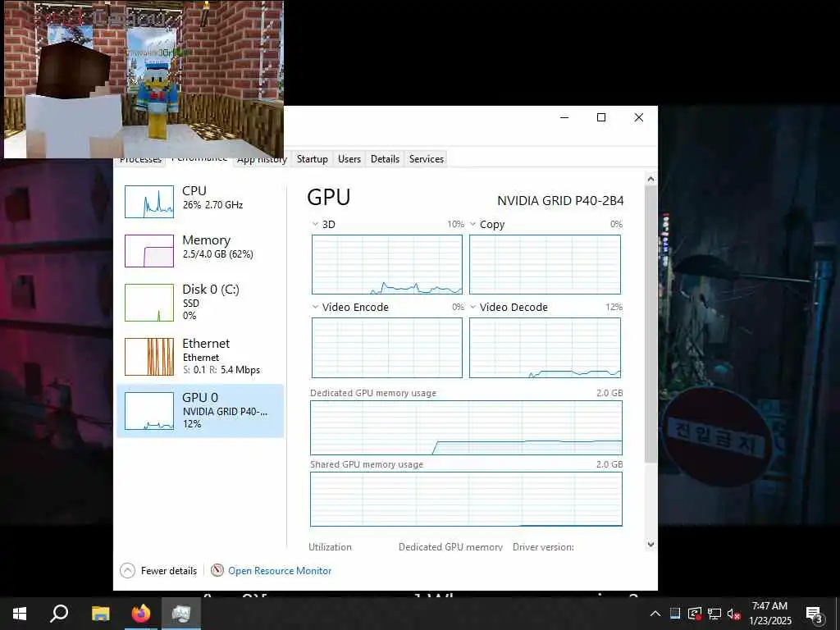Open the Disk 0 (C:) performance entry

(x=200, y=302)
